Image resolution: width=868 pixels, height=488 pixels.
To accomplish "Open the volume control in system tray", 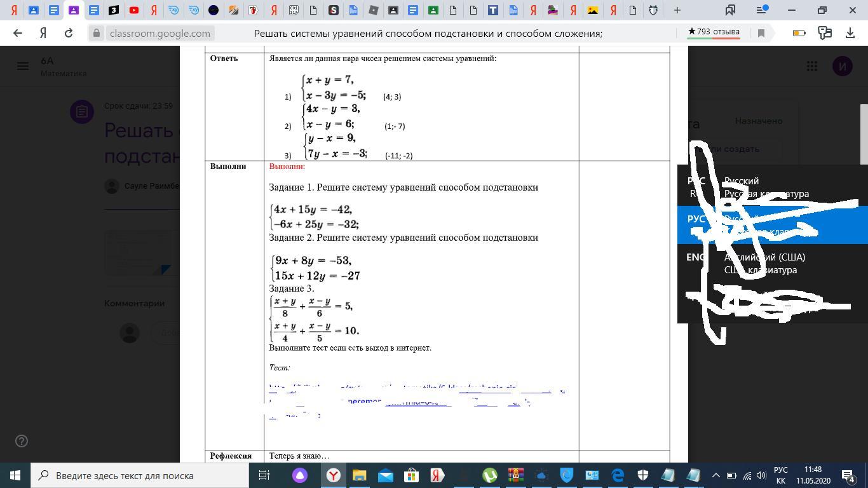I will (x=761, y=475).
